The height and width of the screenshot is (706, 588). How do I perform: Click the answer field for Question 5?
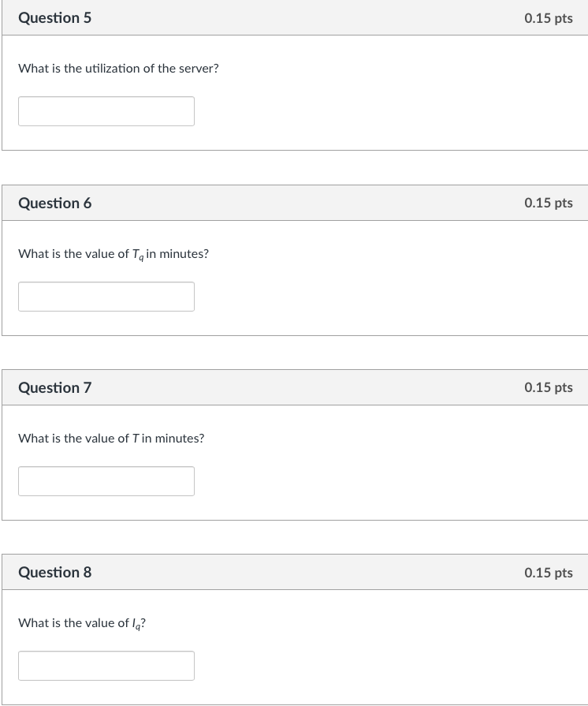coord(106,110)
